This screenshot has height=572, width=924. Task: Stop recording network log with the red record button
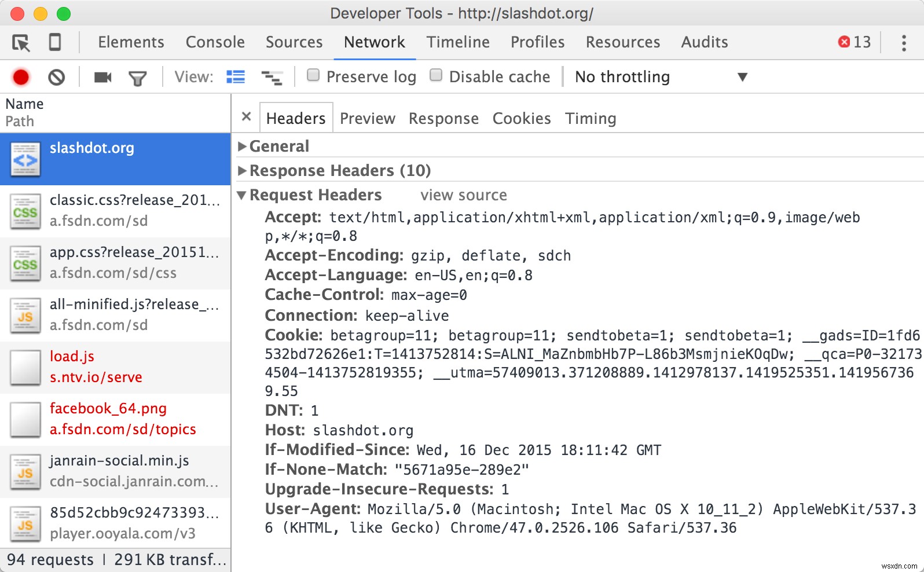[x=21, y=77]
